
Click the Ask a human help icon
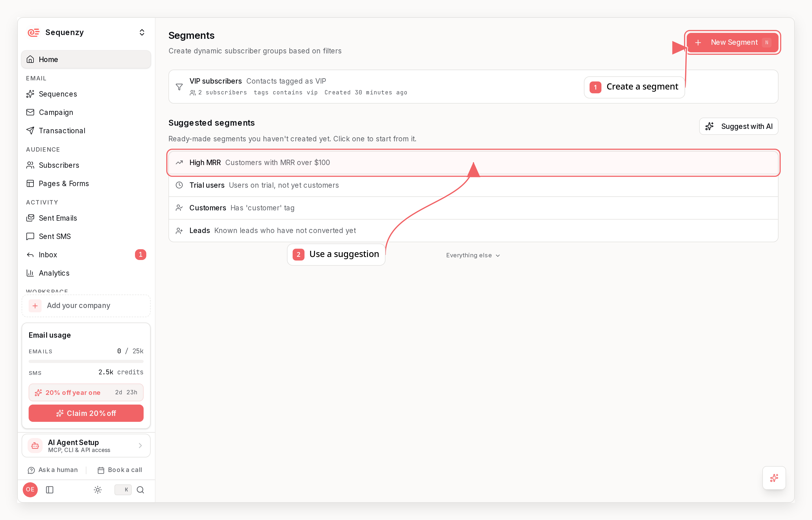click(31, 470)
